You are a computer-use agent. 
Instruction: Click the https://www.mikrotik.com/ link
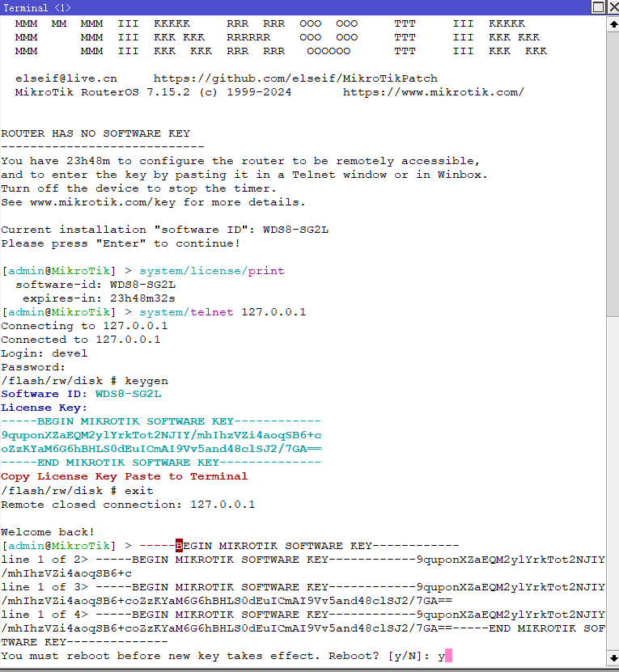pos(433,92)
